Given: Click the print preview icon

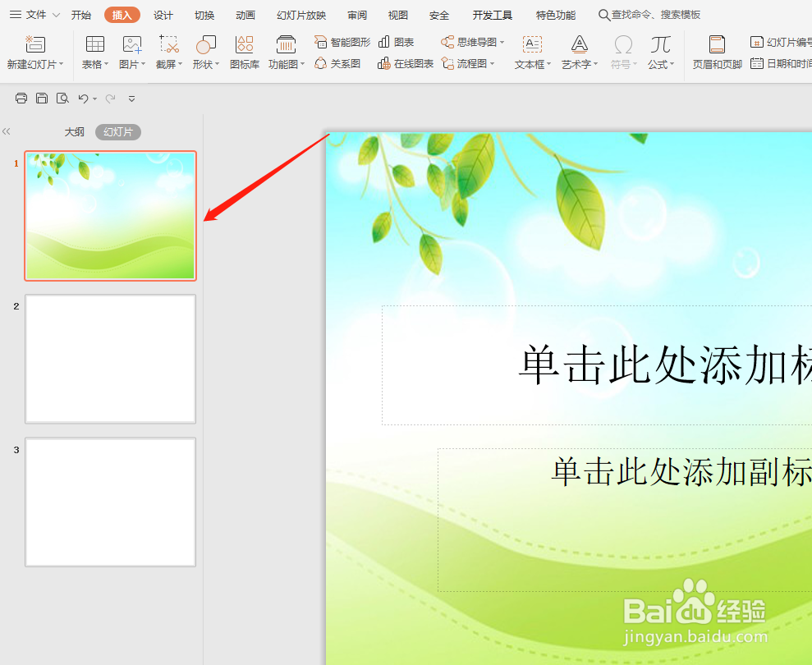Looking at the screenshot, I should pyautogui.click(x=62, y=98).
